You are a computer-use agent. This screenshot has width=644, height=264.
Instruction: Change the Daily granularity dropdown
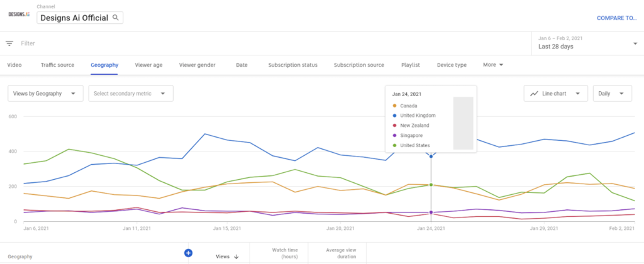[612, 94]
